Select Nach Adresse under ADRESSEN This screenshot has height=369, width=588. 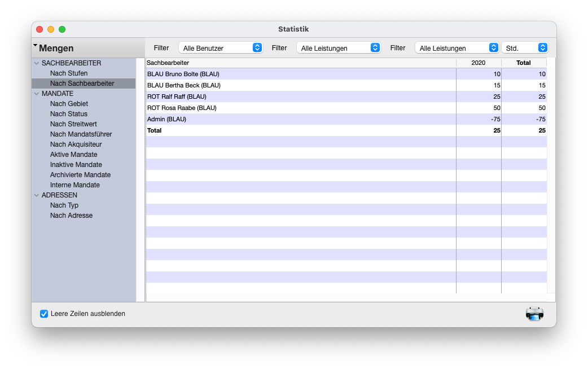point(71,216)
